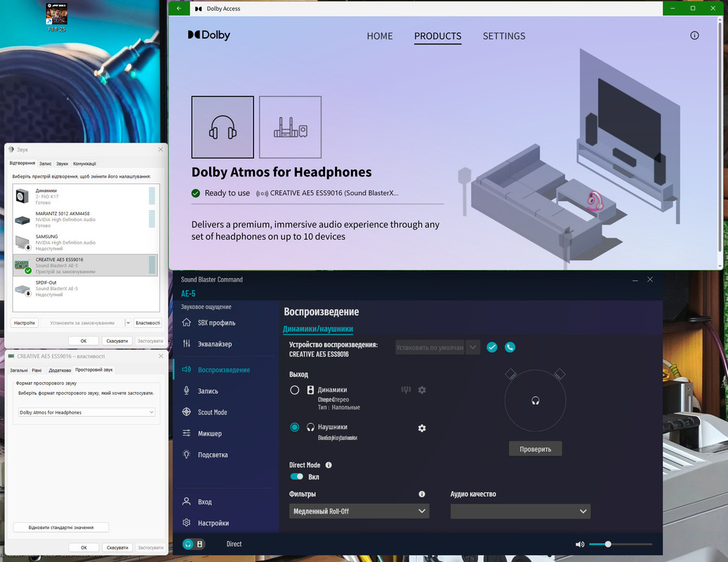Screen dimensions: 728x562
Task: Click the speaker calibration icon beside Динамики
Action: [x=406, y=390]
